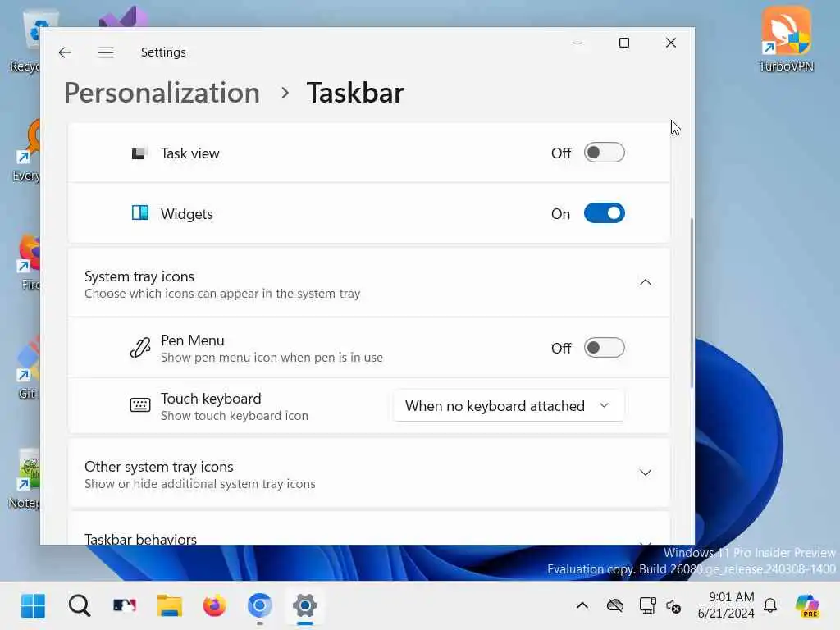840x630 pixels.
Task: Click the Settings gear in taskbar
Action: point(305,606)
